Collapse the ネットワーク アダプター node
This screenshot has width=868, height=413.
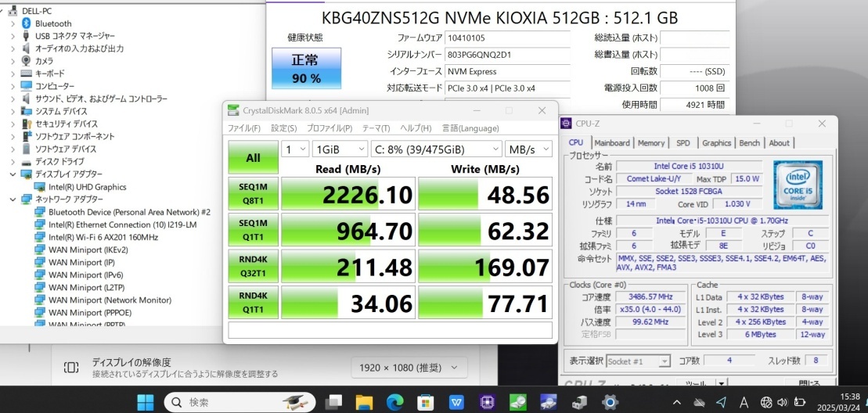pyautogui.click(x=13, y=199)
